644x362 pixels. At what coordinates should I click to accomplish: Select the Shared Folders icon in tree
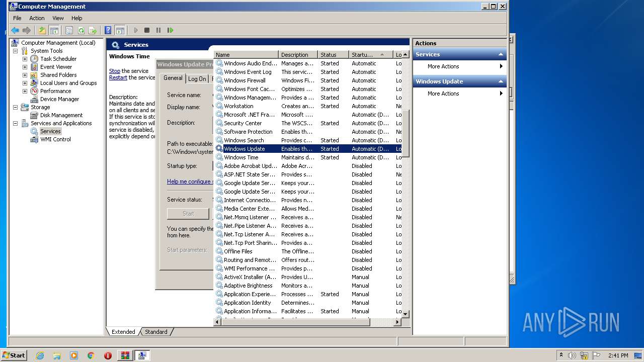point(34,75)
